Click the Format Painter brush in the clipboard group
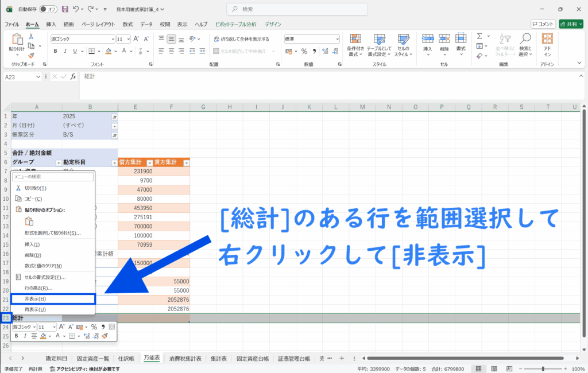588x373 pixels. point(31,56)
